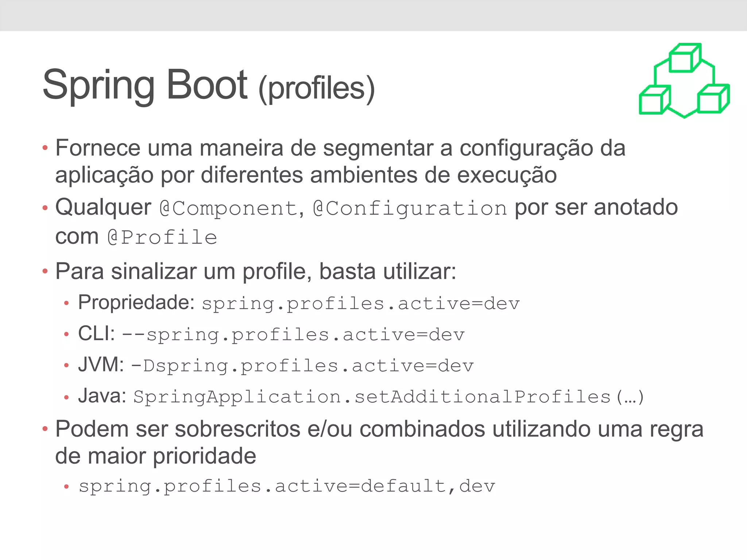The width and height of the screenshot is (747, 560).
Task: Click the word 'Qualquer'
Action: point(103,208)
